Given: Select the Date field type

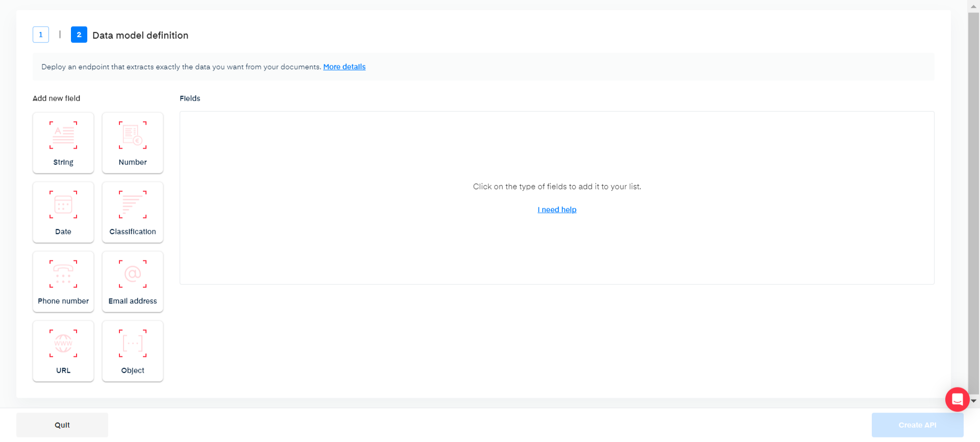Looking at the screenshot, I should pos(63,212).
